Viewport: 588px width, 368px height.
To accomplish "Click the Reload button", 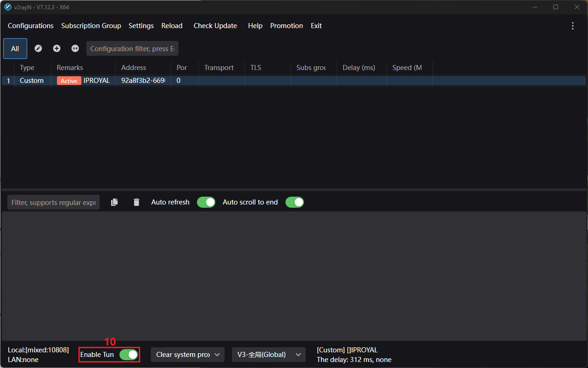I will point(172,26).
